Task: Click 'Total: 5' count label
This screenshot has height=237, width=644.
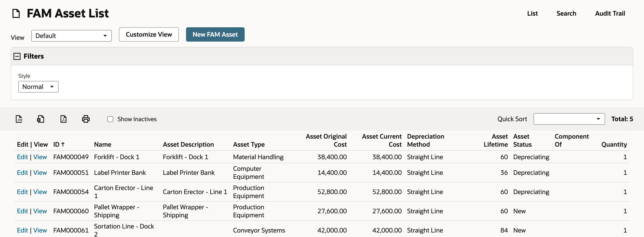Action: (622, 119)
